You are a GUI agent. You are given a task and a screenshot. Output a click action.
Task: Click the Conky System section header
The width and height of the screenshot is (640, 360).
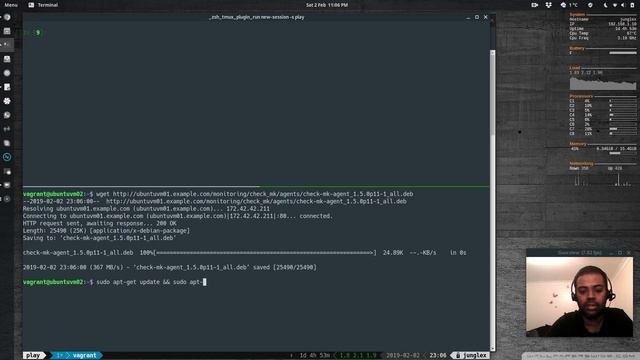[x=577, y=15]
